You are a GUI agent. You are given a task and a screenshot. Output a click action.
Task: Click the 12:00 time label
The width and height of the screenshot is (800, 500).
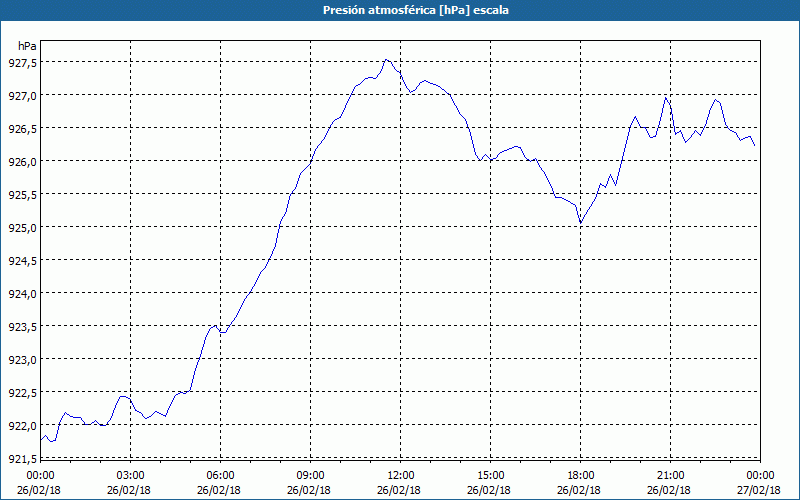coord(401,476)
